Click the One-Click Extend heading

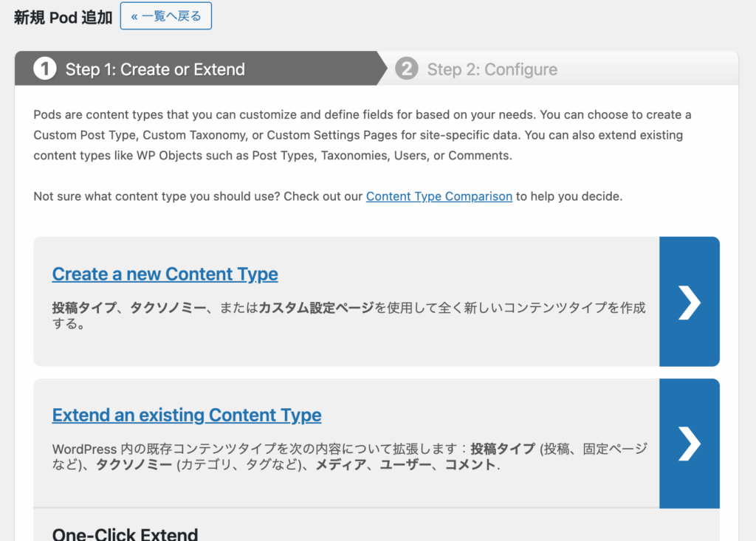pos(125,534)
